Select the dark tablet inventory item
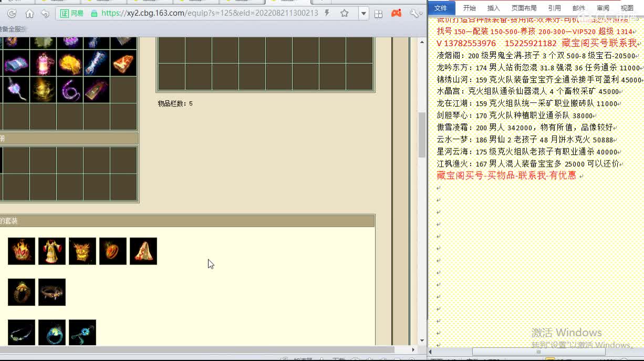The image size is (644, 361). [x=97, y=90]
